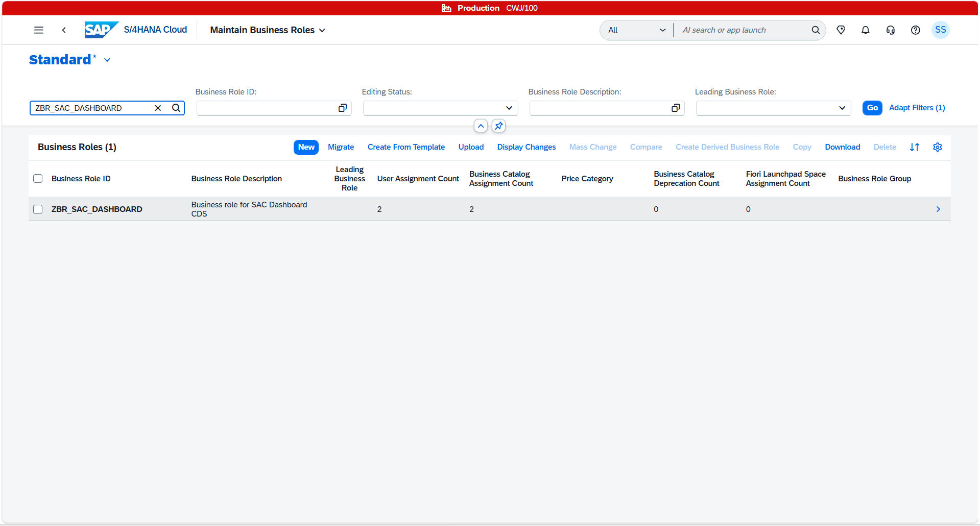Viewport: 980px width, 526px height.
Task: Open the hamburger navigation menu
Action: point(39,30)
